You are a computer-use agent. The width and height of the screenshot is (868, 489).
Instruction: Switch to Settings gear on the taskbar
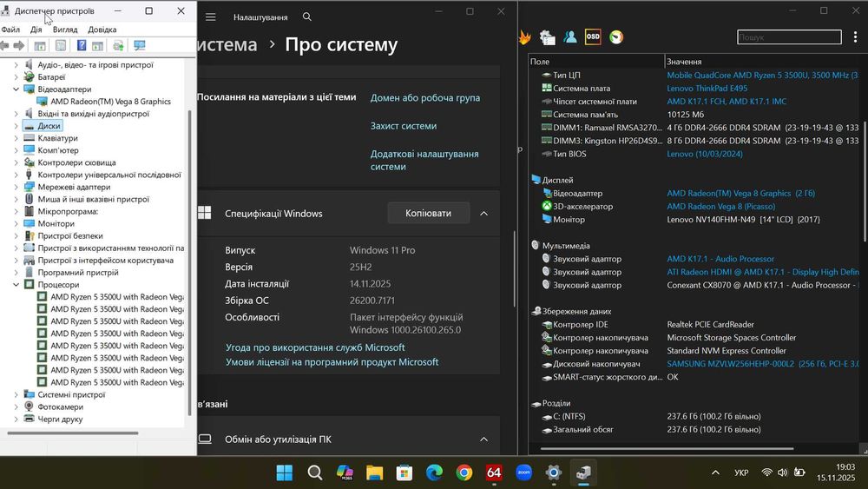[x=554, y=472]
